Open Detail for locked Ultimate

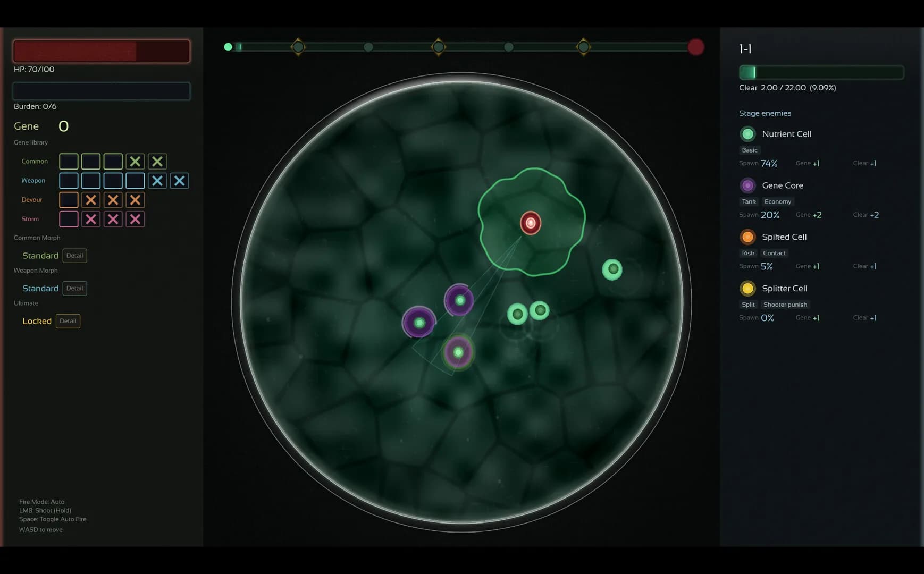coord(68,321)
